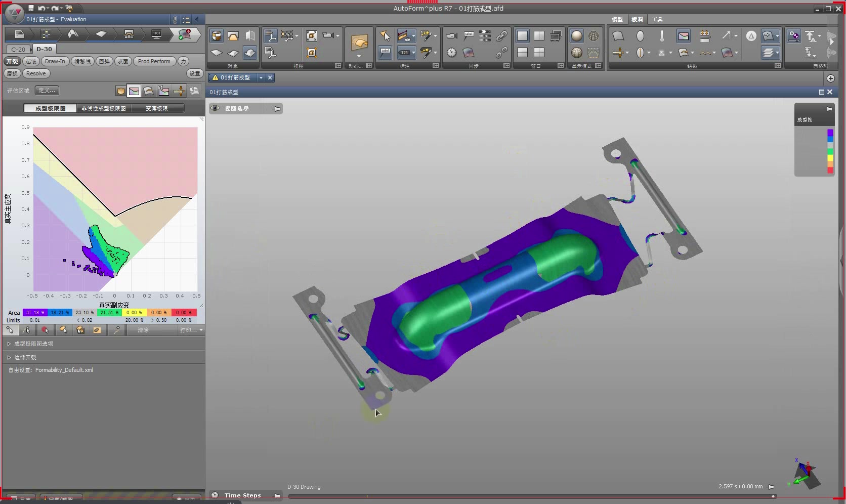Select the four-pane window layout icon

point(539,53)
